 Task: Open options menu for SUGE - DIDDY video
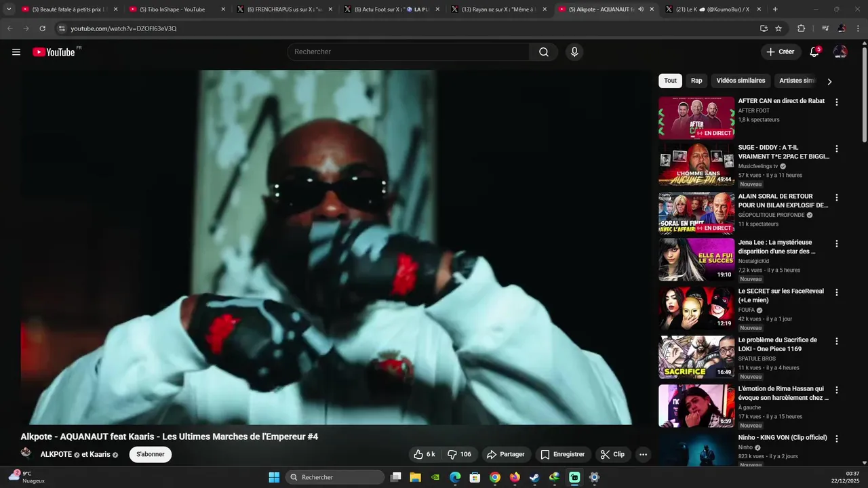[836, 148]
